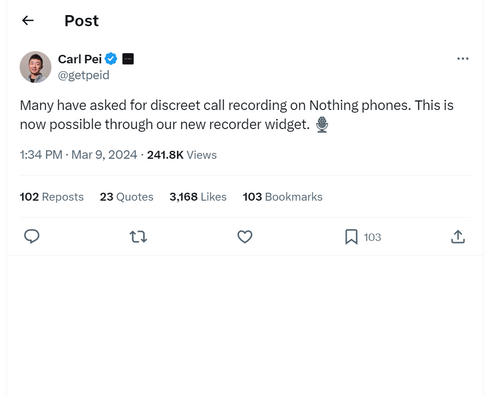Open the 3,168 Likes list
Viewport: 500px width, 396px height.
pyautogui.click(x=198, y=197)
